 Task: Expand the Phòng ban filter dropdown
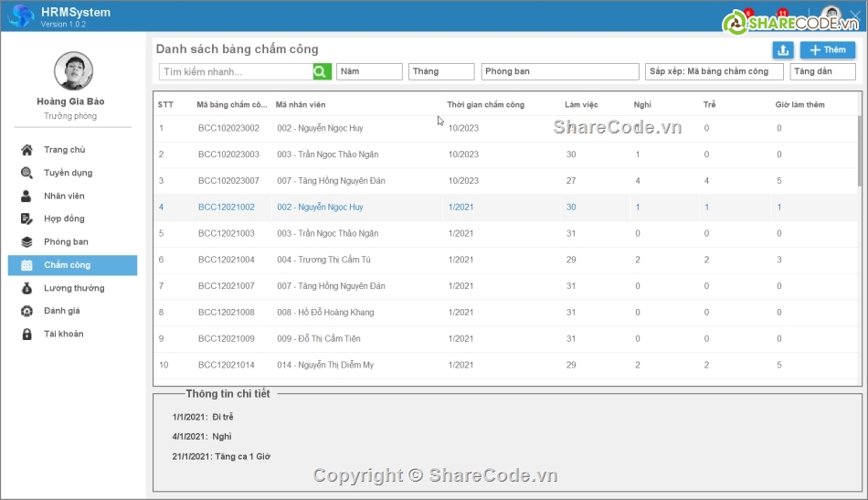click(x=559, y=71)
